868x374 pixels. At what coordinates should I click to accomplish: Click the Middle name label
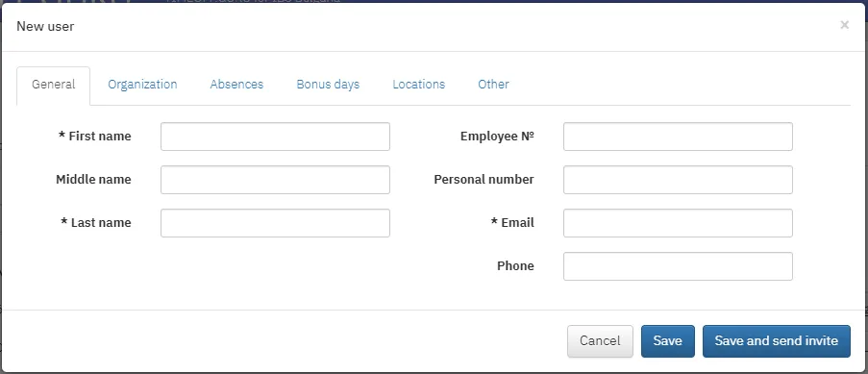pyautogui.click(x=93, y=180)
